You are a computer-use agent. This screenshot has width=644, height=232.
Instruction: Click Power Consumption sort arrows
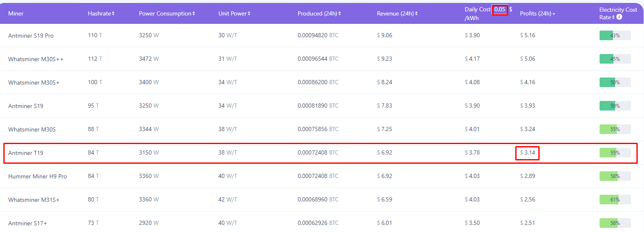(x=194, y=14)
